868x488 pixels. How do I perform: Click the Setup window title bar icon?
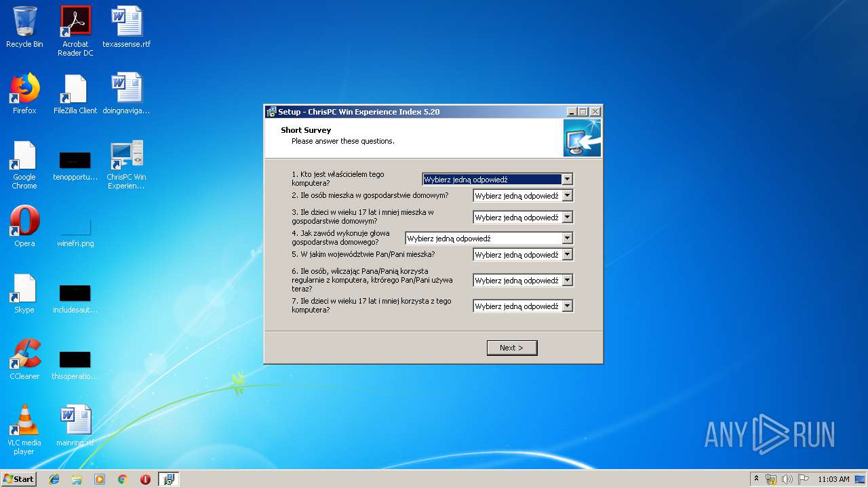271,112
